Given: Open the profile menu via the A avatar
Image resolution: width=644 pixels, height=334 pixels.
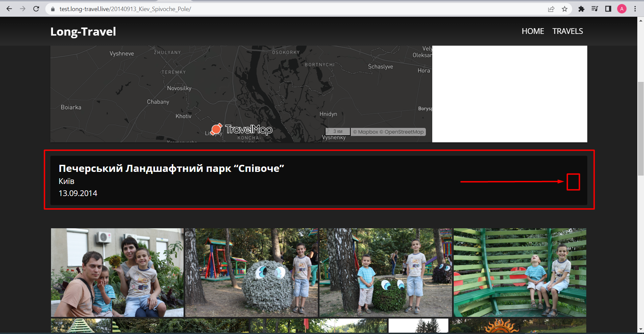Looking at the screenshot, I should point(622,9).
